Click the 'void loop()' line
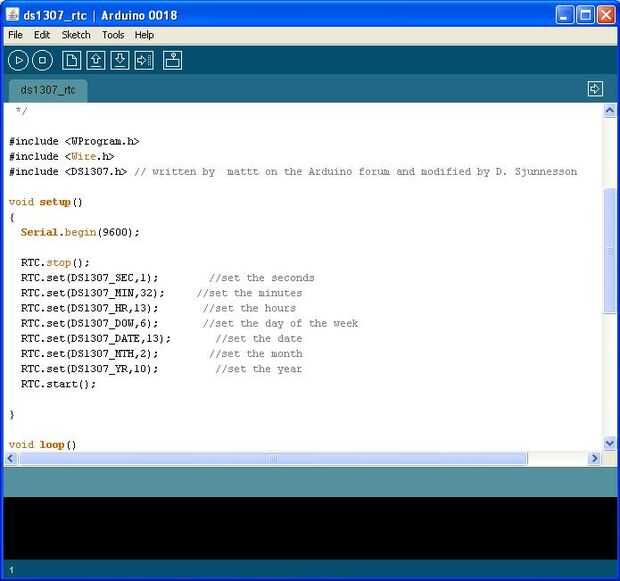The height and width of the screenshot is (581, 620). pyautogui.click(x=42, y=445)
